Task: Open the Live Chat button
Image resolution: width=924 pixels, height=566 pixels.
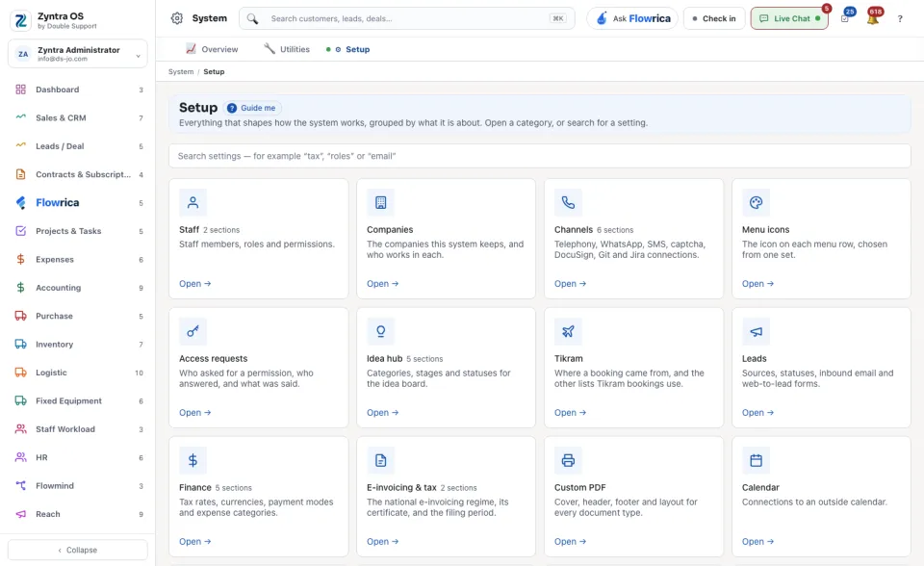Action: click(x=789, y=18)
